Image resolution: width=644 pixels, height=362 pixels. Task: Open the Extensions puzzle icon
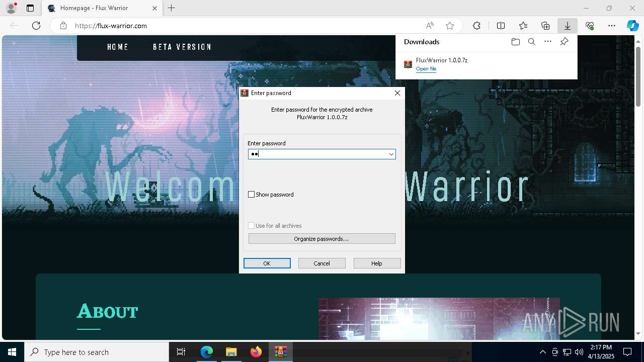click(476, 26)
